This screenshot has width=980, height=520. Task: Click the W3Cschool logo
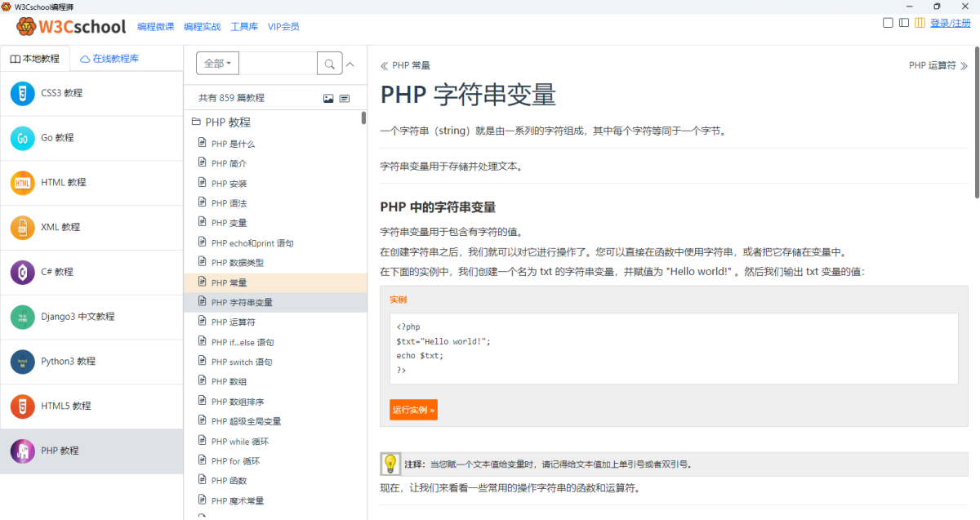coord(72,26)
